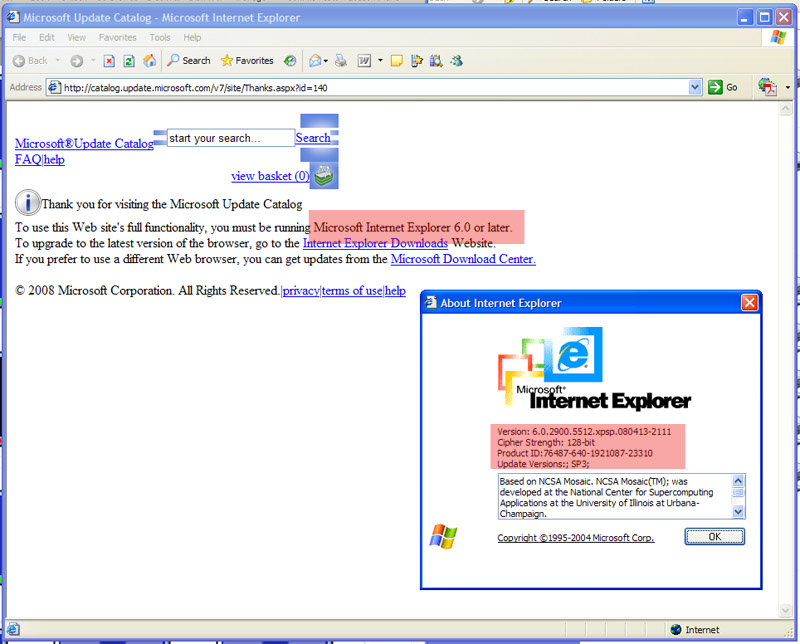
Task: Open the Search toolbar button
Action: click(x=189, y=61)
